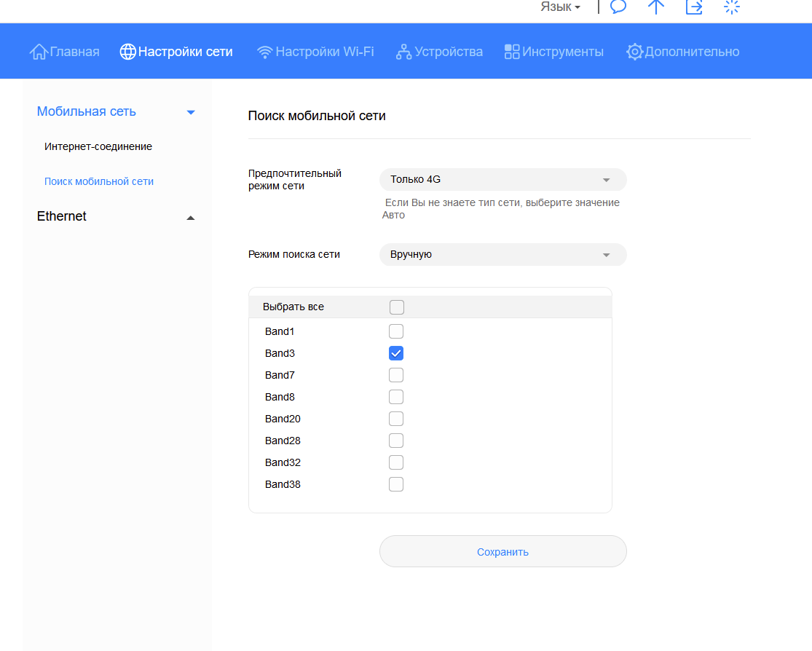Click the update arrow icon at top
The width and height of the screenshot is (812, 651).
(656, 7)
